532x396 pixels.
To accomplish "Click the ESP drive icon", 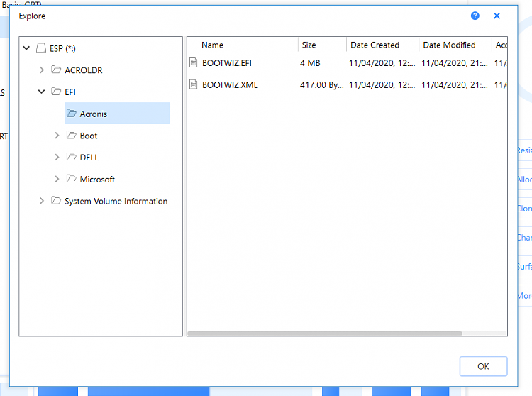I will [41, 48].
